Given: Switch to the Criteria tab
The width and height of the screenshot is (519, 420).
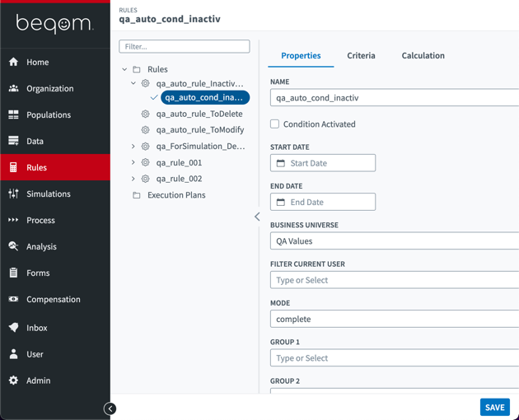Looking at the screenshot, I should [x=361, y=55].
